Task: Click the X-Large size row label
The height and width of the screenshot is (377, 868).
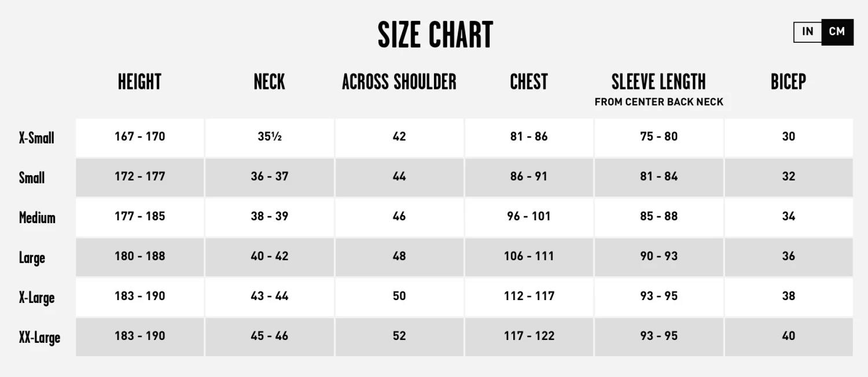Action: tap(36, 297)
